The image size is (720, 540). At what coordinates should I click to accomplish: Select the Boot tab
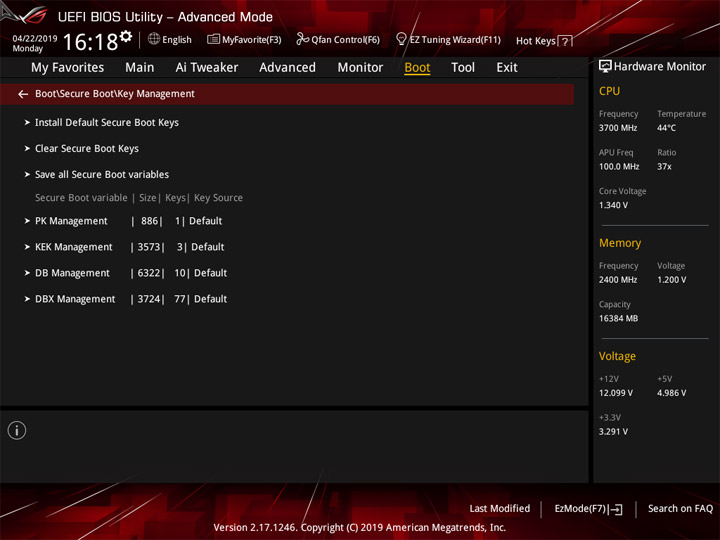[x=417, y=68]
